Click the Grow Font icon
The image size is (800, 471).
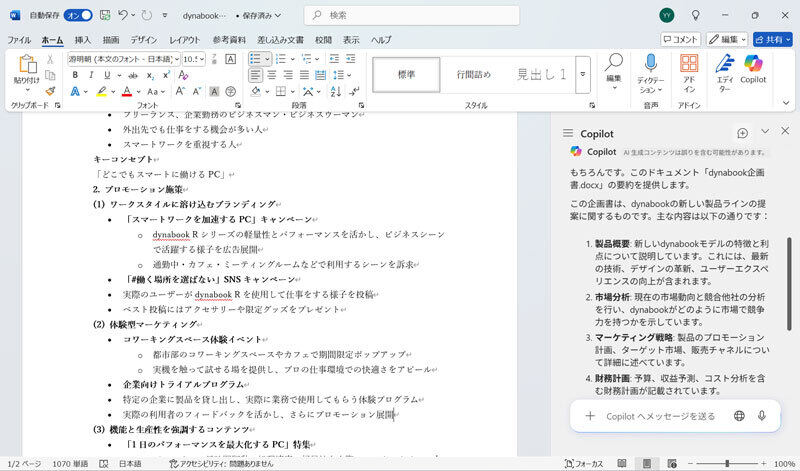(180, 91)
